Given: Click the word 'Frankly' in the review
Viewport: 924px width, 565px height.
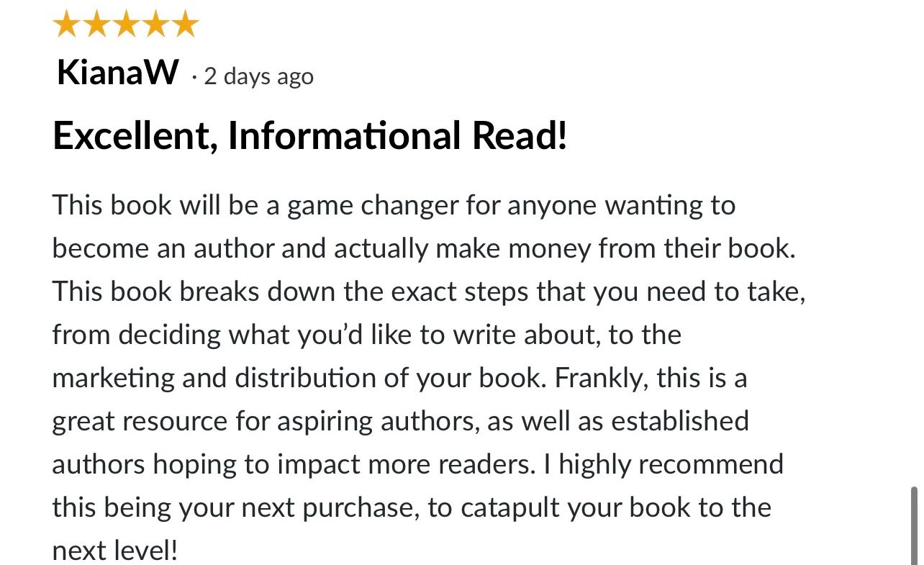Looking at the screenshot, I should 600,379.
